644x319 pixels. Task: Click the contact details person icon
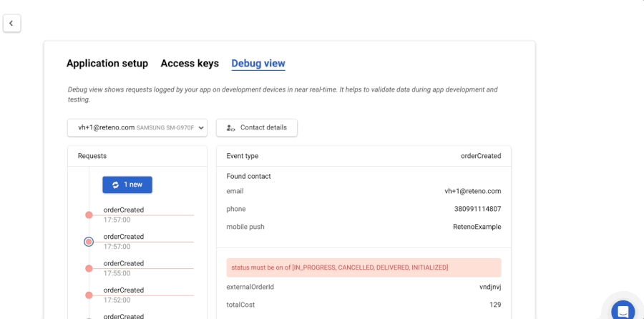[230, 128]
